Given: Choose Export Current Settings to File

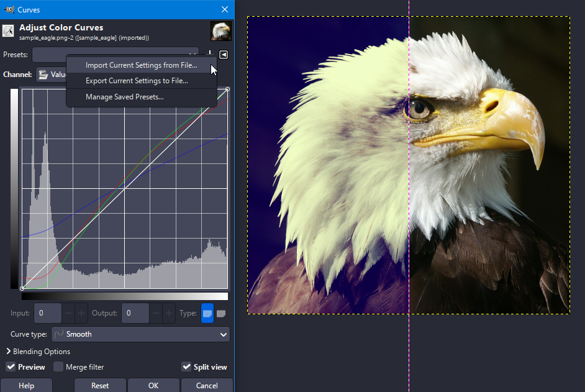Looking at the screenshot, I should [x=142, y=81].
